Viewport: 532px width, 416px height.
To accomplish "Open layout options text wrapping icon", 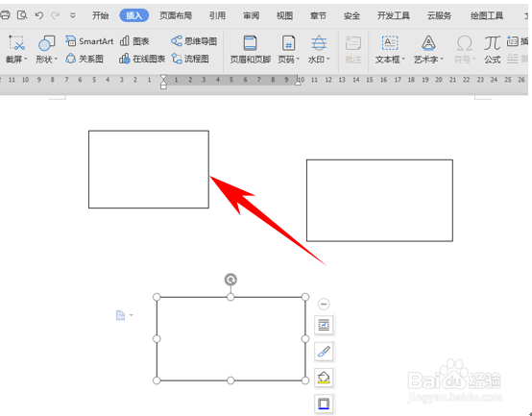I will pyautogui.click(x=324, y=325).
